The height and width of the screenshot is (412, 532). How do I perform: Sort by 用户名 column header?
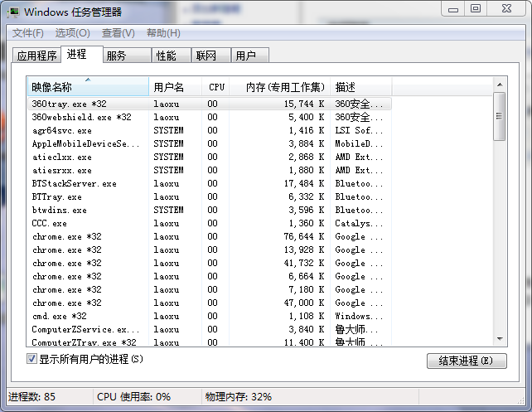click(x=176, y=87)
